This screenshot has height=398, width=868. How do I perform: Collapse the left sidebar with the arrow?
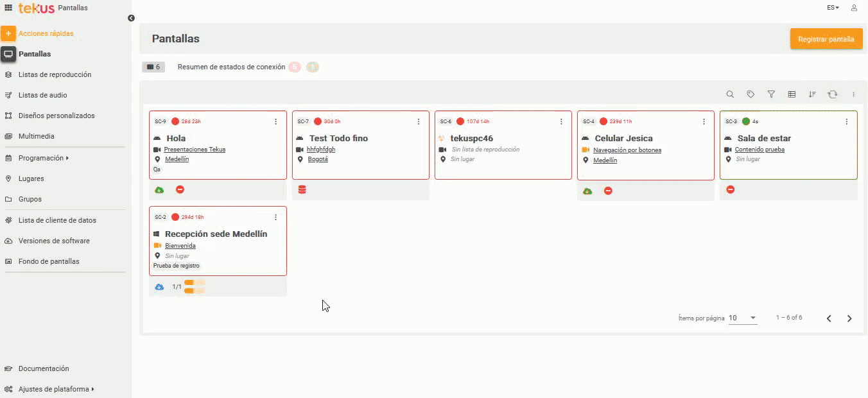tap(131, 18)
